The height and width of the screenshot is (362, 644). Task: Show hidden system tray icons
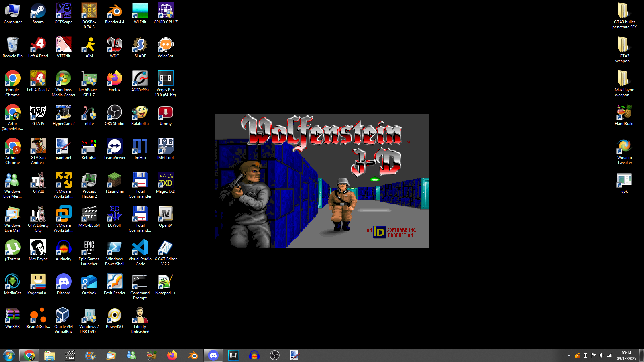coord(569,355)
